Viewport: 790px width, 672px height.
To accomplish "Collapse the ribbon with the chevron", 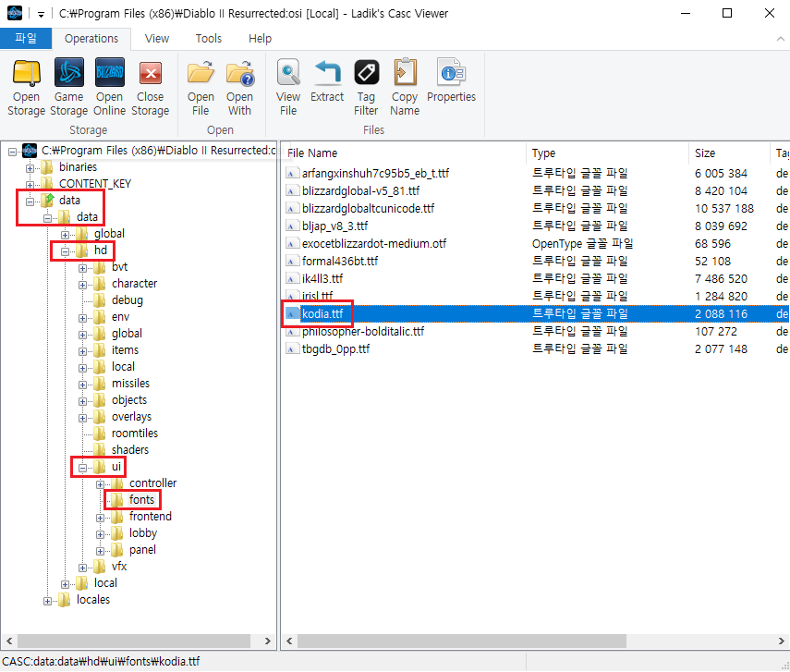I will (x=781, y=39).
